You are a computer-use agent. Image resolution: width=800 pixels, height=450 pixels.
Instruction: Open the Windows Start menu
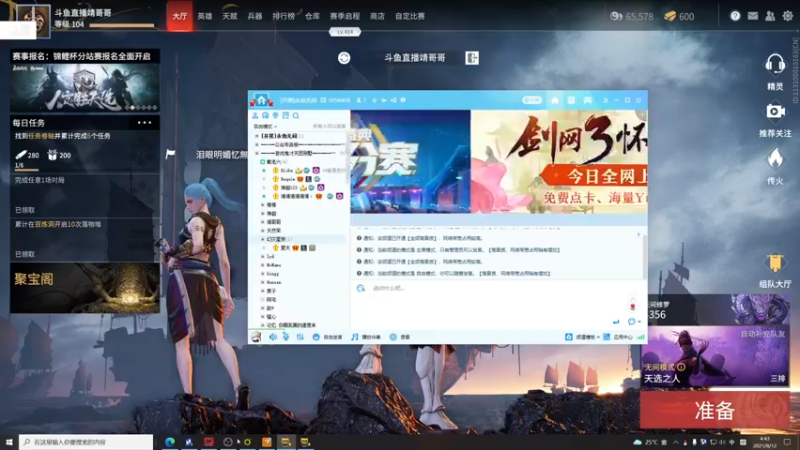[9, 442]
